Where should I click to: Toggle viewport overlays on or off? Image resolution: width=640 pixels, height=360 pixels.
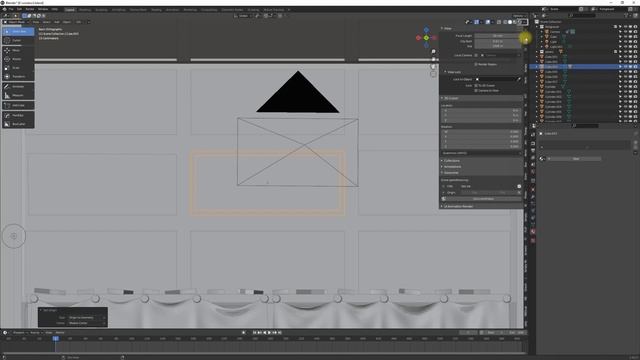488,22
